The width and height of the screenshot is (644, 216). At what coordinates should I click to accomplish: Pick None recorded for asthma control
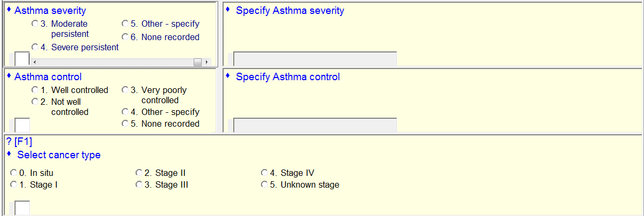click(x=125, y=124)
